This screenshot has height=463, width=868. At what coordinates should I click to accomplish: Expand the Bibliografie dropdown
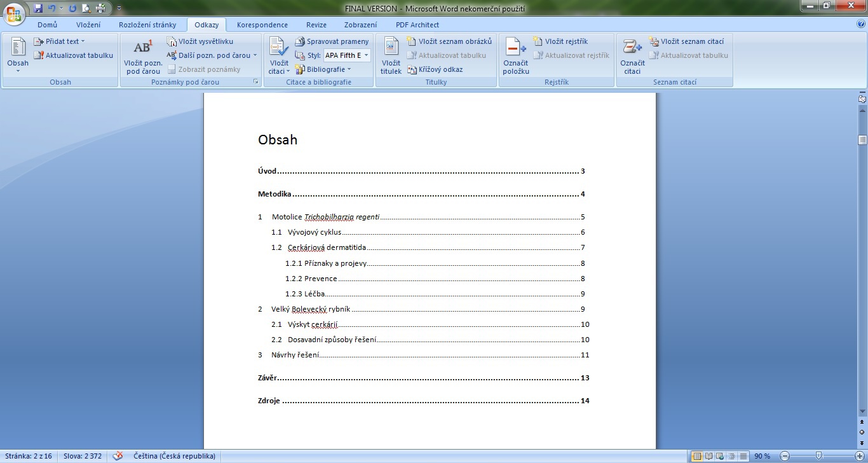coord(325,69)
